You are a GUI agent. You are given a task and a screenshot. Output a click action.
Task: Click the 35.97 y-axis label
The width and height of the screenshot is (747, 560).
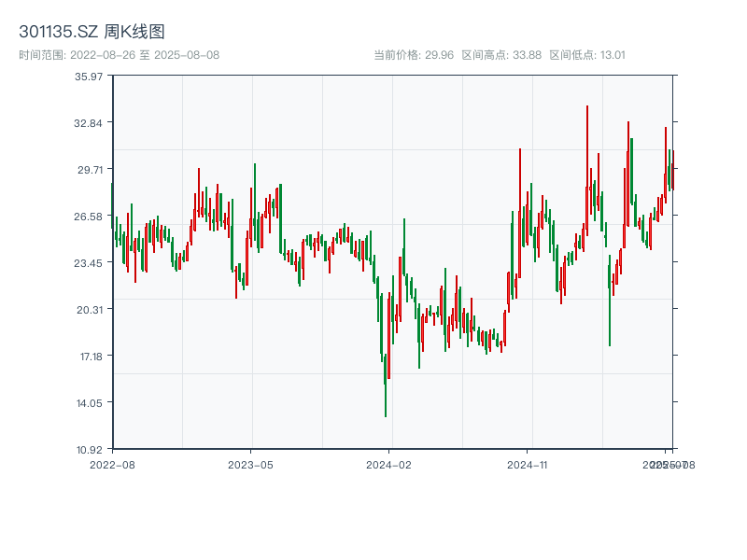pyautogui.click(x=89, y=77)
